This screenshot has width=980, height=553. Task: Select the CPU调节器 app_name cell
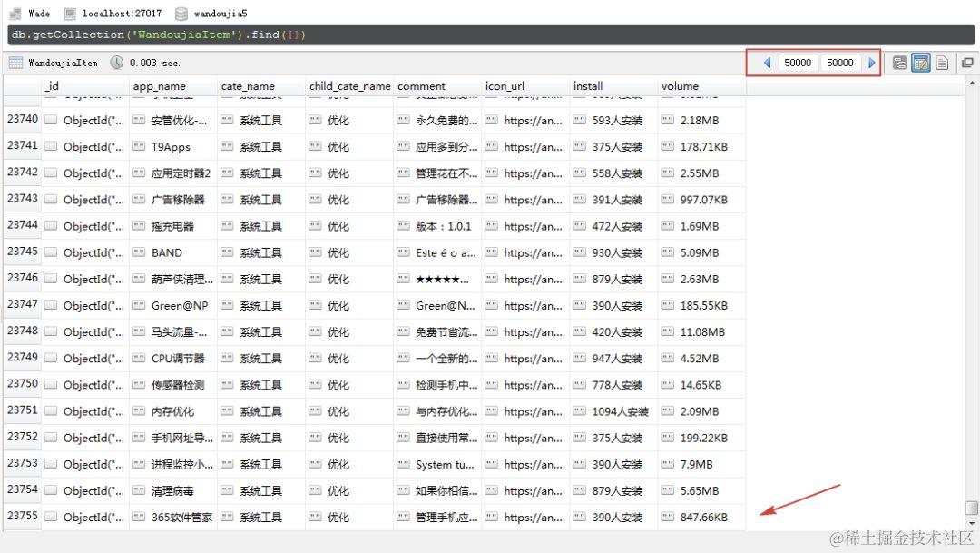173,359
